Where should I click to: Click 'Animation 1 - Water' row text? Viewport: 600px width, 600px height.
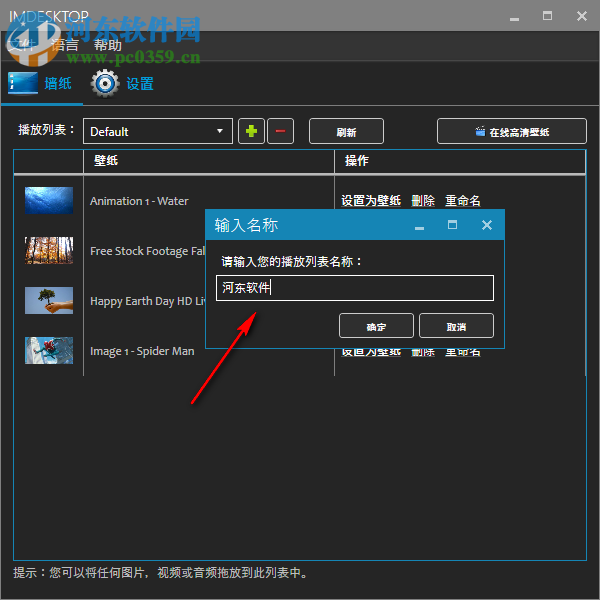(139, 201)
